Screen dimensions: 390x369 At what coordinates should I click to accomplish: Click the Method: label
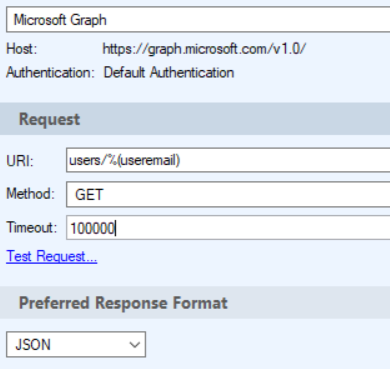30,194
